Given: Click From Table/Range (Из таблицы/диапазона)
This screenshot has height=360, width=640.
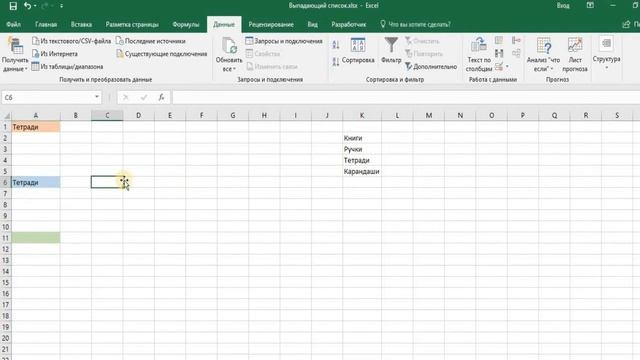Looking at the screenshot, I should coord(67,67).
